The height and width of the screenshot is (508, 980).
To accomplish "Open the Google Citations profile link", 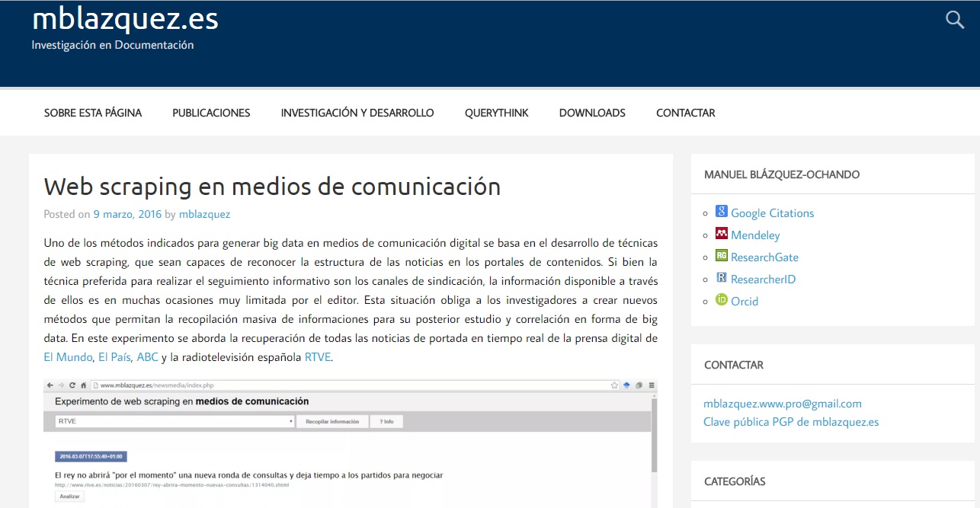I will coord(773,213).
